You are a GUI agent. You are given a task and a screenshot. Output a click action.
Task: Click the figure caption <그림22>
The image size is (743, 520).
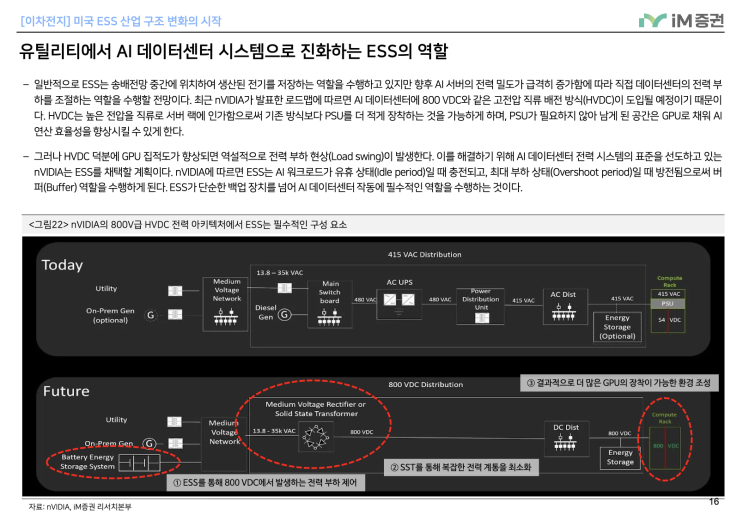tap(188, 225)
